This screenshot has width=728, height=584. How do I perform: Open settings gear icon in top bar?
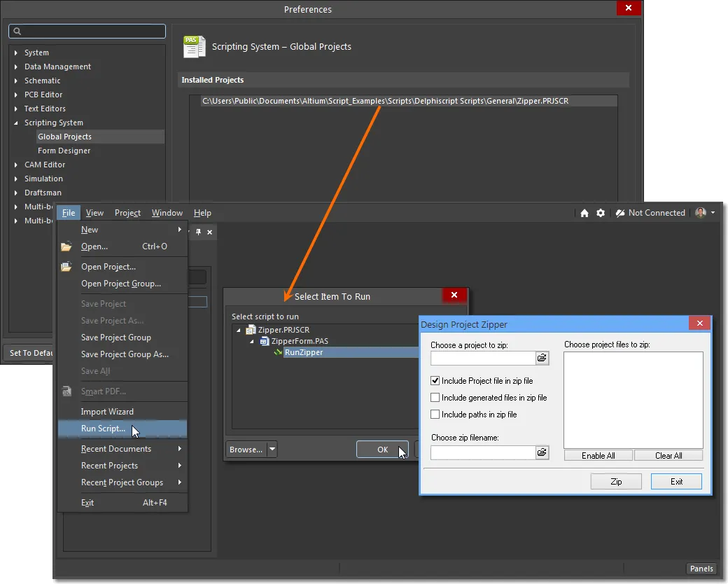(x=601, y=213)
